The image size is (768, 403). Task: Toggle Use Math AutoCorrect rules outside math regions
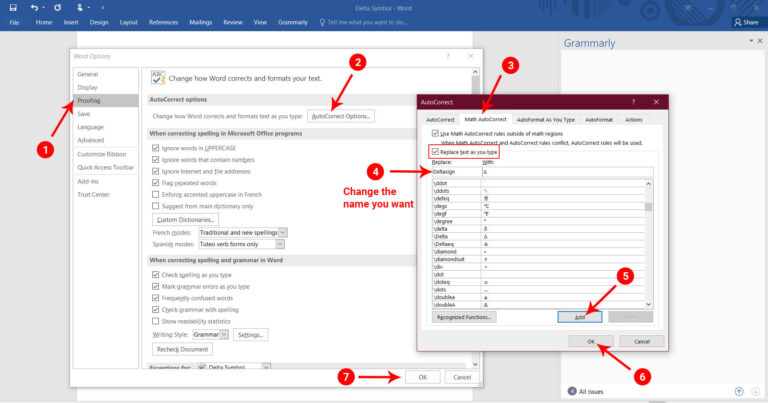pos(435,133)
